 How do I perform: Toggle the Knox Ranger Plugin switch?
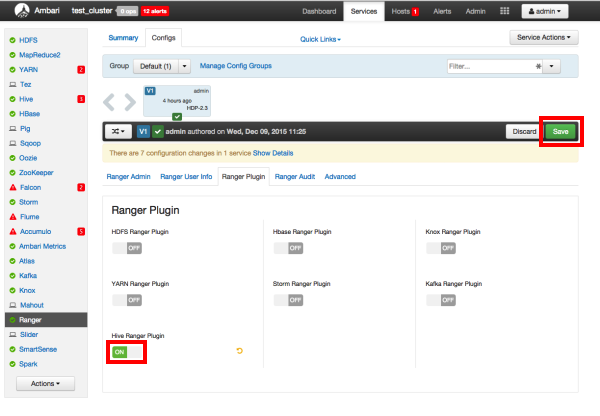(x=441, y=248)
